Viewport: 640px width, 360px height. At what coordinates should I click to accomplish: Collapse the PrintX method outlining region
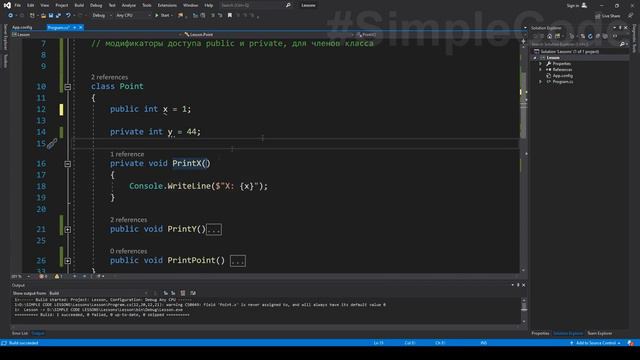[68, 164]
